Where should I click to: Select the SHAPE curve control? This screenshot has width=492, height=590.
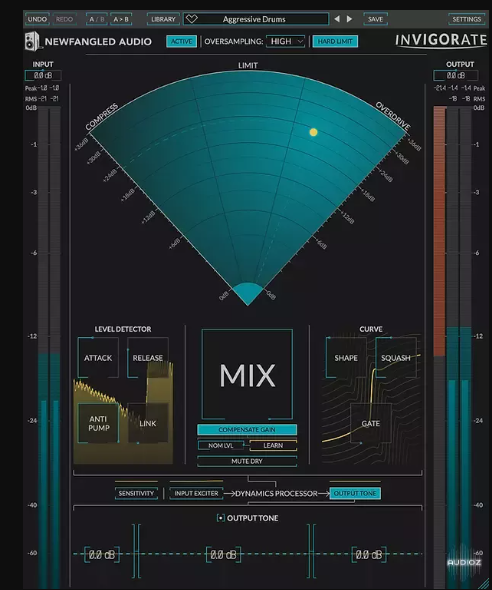[346, 357]
